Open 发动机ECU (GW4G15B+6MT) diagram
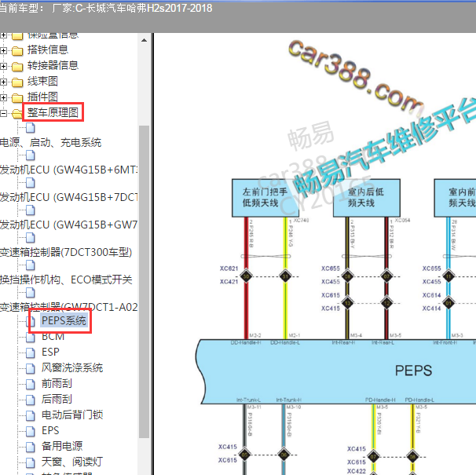Image resolution: width=476 pixels, height=475 pixels. pos(68,170)
